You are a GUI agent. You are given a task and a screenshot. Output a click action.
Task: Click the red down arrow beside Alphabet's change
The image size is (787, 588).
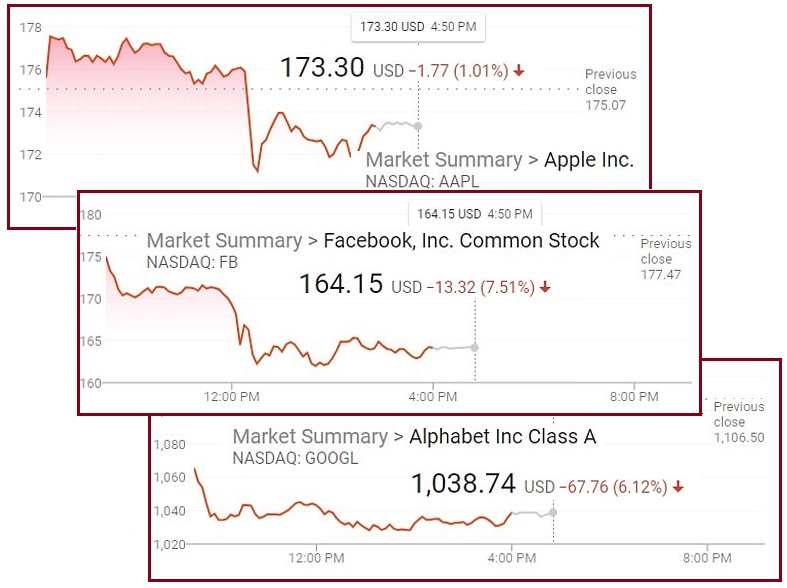coord(678,487)
